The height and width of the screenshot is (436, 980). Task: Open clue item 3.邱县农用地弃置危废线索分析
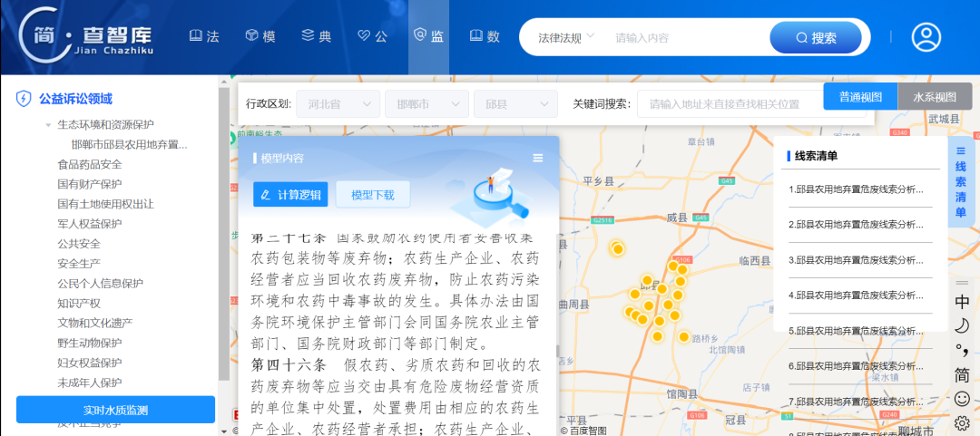click(856, 260)
